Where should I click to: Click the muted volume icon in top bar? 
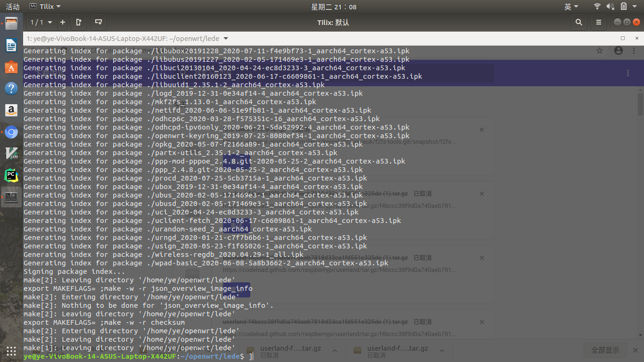611,7
